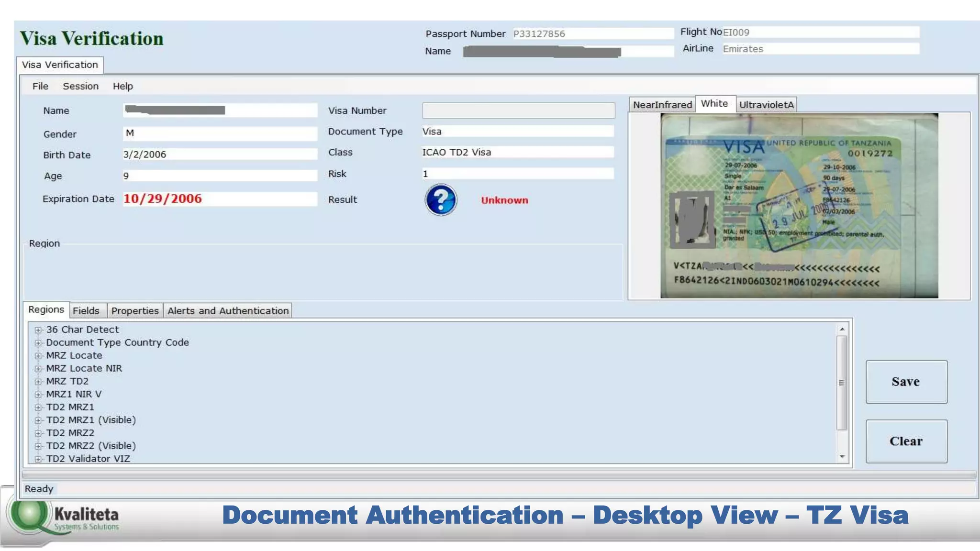Click the Clear button
Image resolution: width=980 pixels, height=551 pixels.
click(906, 441)
